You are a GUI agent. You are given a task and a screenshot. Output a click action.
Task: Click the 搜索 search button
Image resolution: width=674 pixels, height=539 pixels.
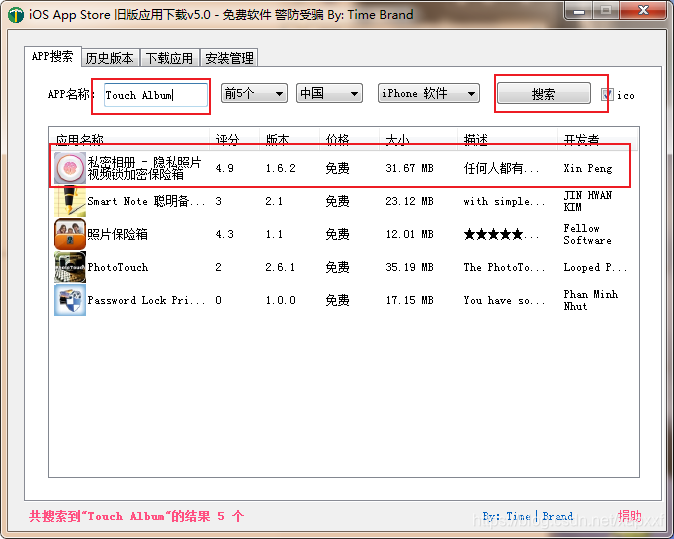point(544,94)
